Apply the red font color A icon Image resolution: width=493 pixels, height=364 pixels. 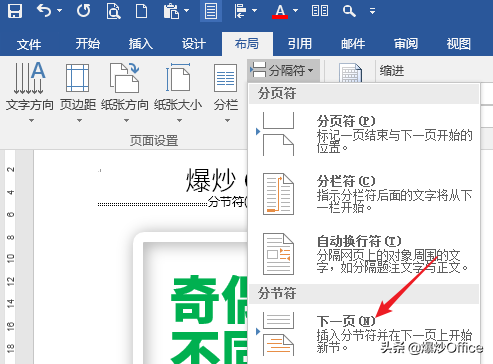coord(280,11)
